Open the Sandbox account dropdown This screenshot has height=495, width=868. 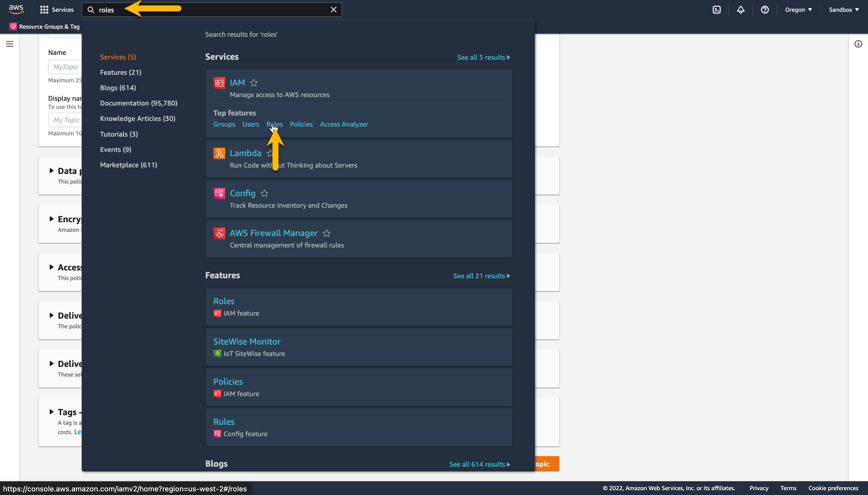pyautogui.click(x=844, y=10)
